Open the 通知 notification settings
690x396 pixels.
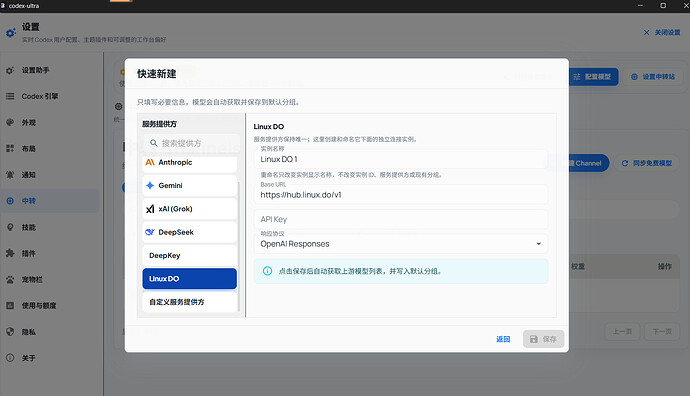coord(50,175)
